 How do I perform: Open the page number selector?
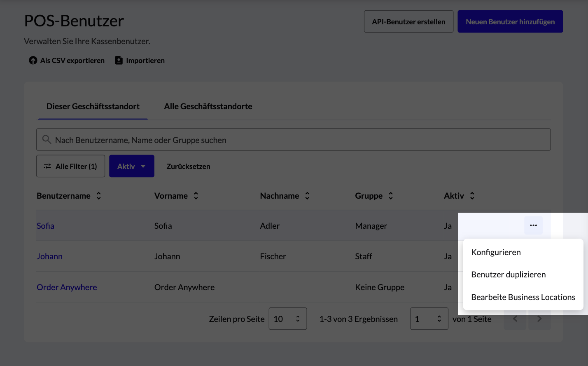pos(429,319)
